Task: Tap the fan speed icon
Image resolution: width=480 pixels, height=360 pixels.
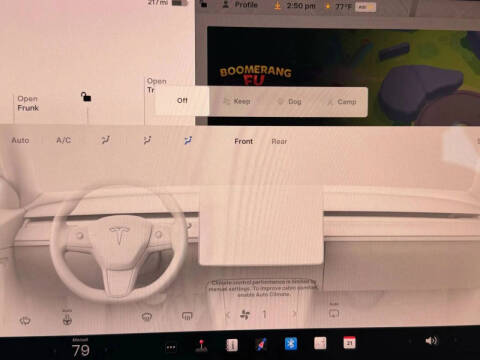Action: click(x=245, y=314)
